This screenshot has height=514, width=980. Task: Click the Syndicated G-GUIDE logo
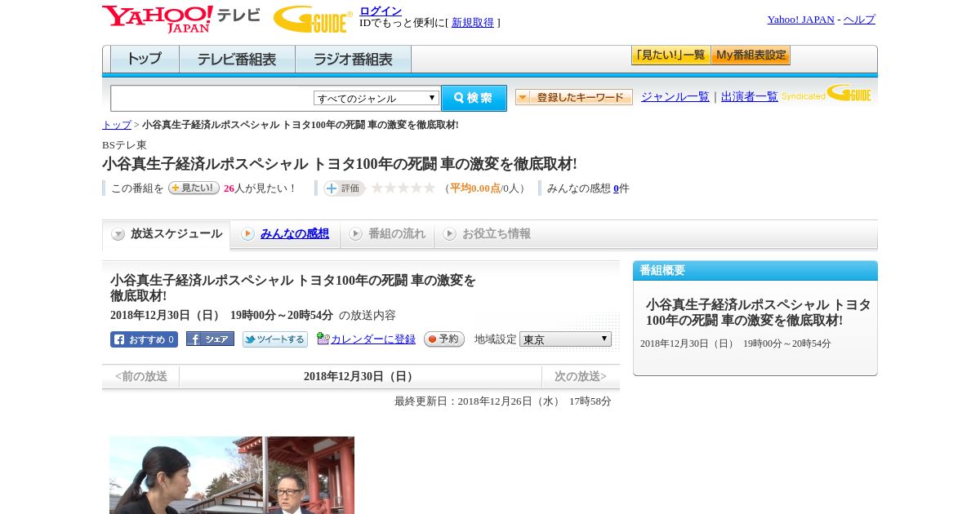point(826,94)
